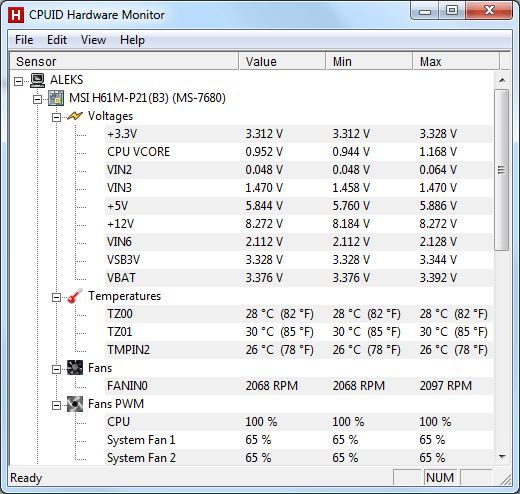Open the File menu

point(24,40)
